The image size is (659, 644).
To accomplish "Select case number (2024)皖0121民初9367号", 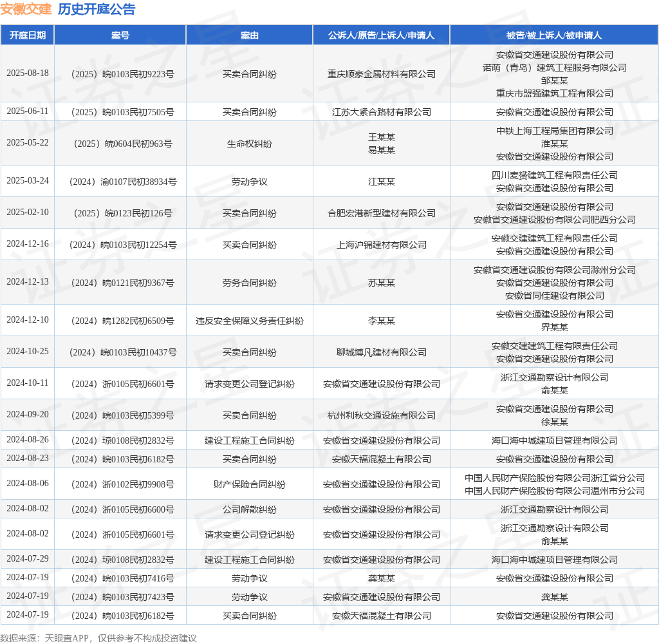I will pos(120,283).
